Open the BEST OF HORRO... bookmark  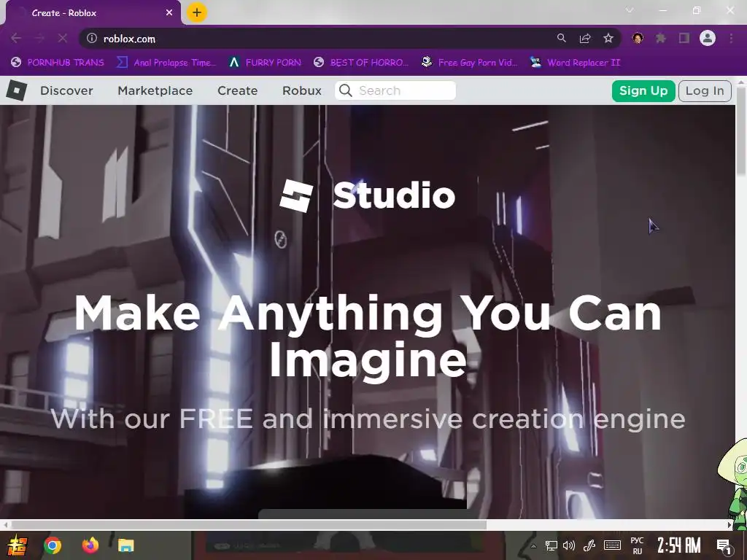tap(361, 63)
